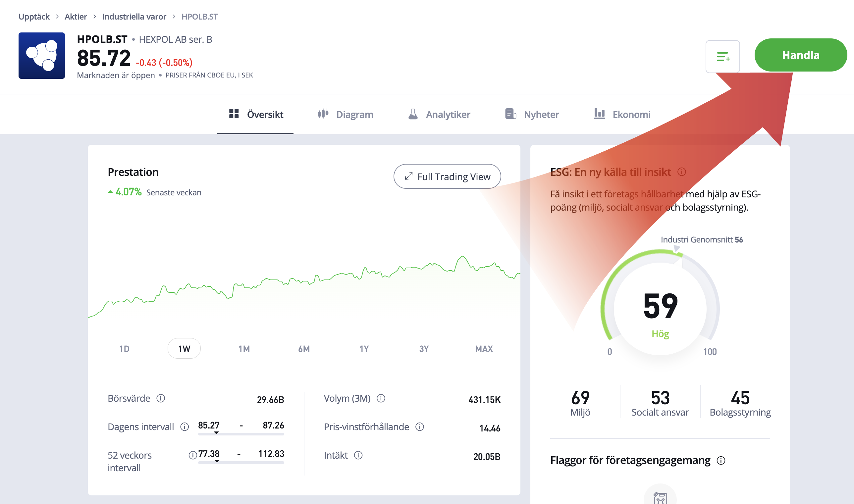Select the 1M time range
Screen dimensions: 854x504
point(244,349)
